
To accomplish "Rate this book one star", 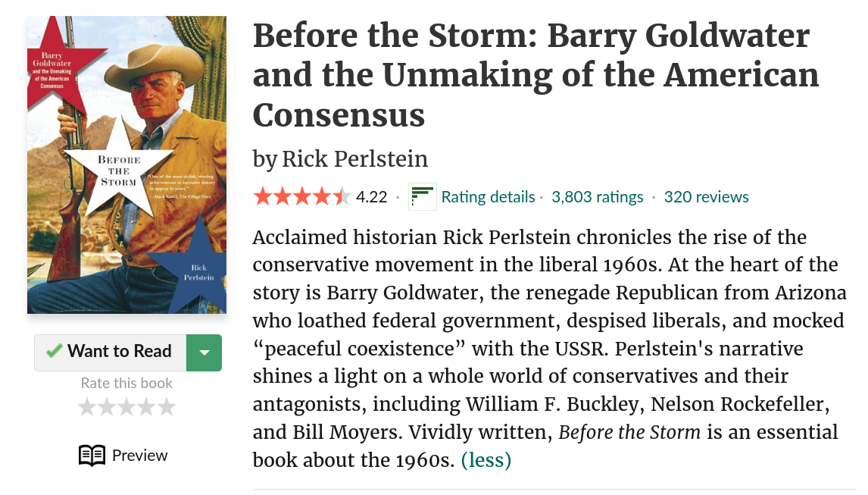I will (87, 407).
